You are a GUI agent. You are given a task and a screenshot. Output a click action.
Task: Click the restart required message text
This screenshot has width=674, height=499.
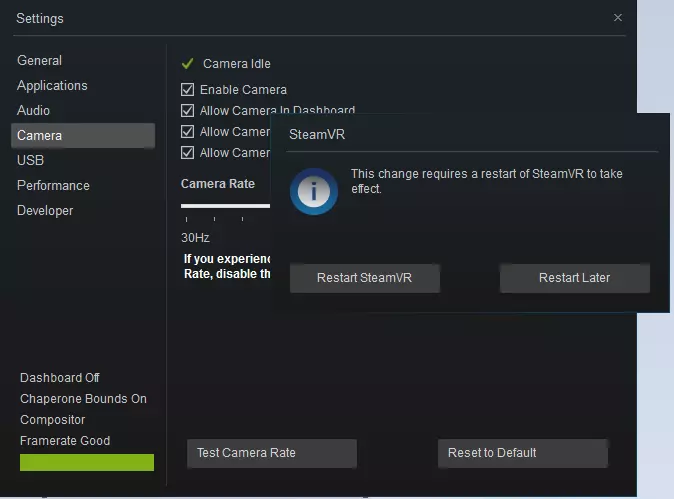[x=487, y=181]
